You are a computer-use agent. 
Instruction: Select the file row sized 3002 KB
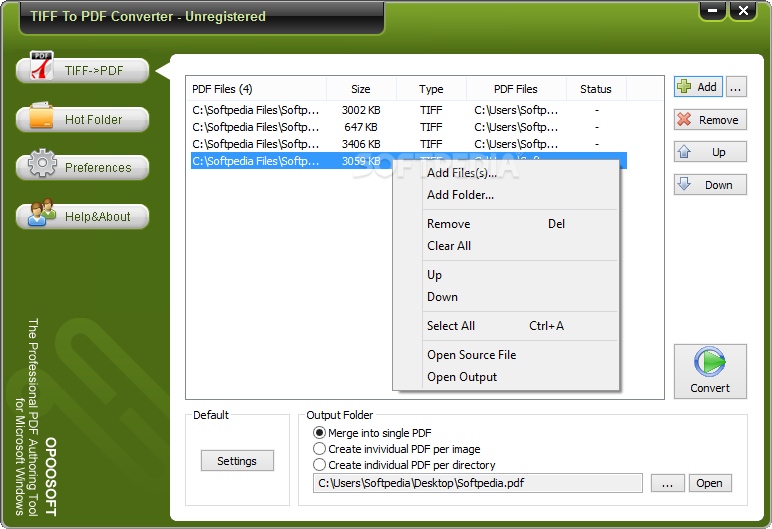[x=409, y=110]
